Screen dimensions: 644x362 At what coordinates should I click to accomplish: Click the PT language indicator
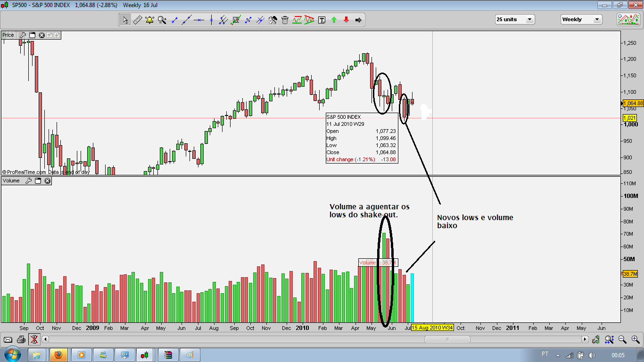point(545,354)
